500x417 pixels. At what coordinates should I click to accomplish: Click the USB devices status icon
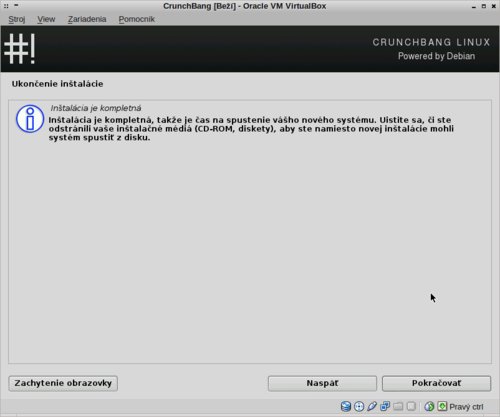372,406
